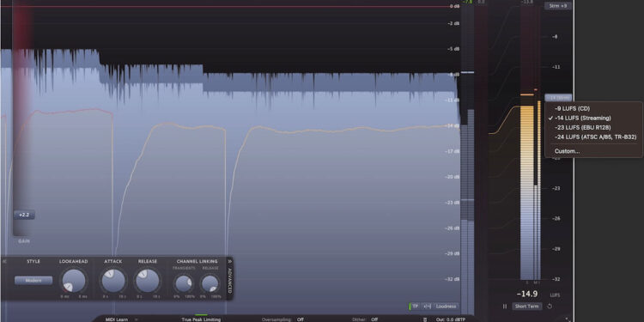Click the output options icon beside Out
Image resolution: width=644 pixels, height=322 pixels.
click(425, 319)
